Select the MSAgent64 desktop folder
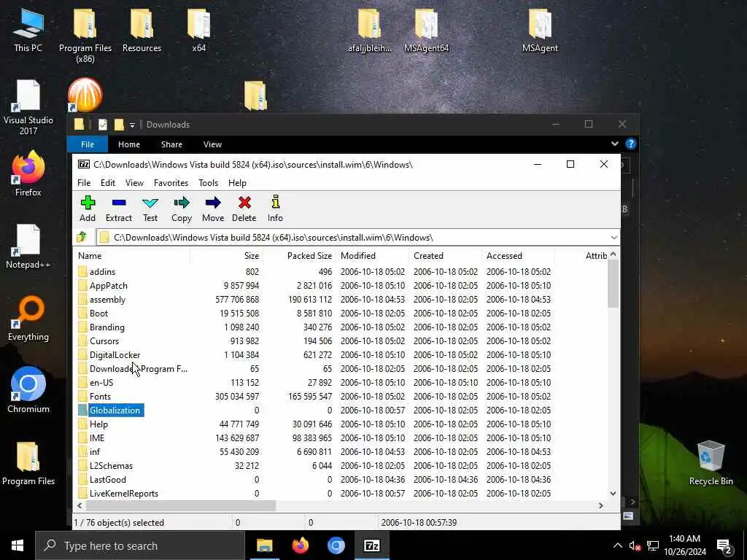747x560 pixels. pyautogui.click(x=426, y=31)
